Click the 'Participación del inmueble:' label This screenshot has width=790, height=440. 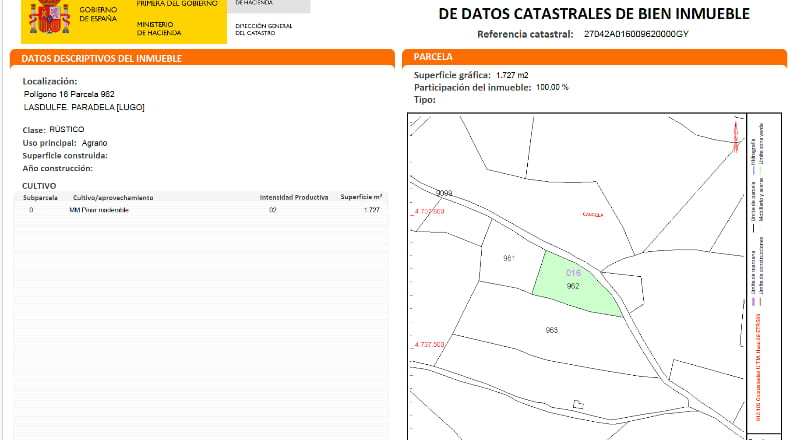[472, 87]
